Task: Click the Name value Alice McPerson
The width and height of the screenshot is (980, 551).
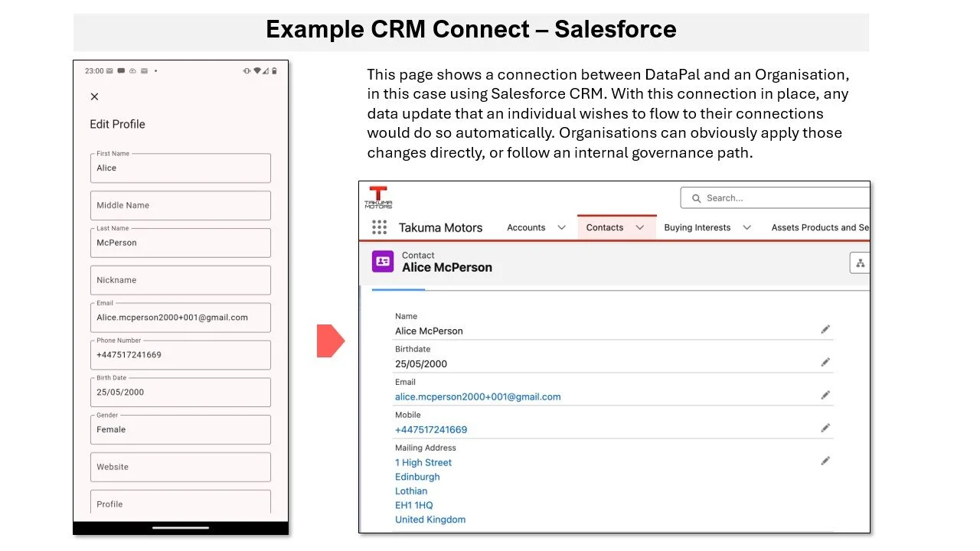Action: [429, 331]
